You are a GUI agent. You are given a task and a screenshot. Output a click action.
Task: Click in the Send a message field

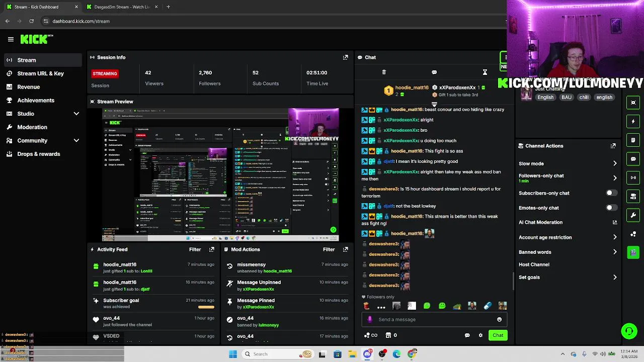(434, 319)
